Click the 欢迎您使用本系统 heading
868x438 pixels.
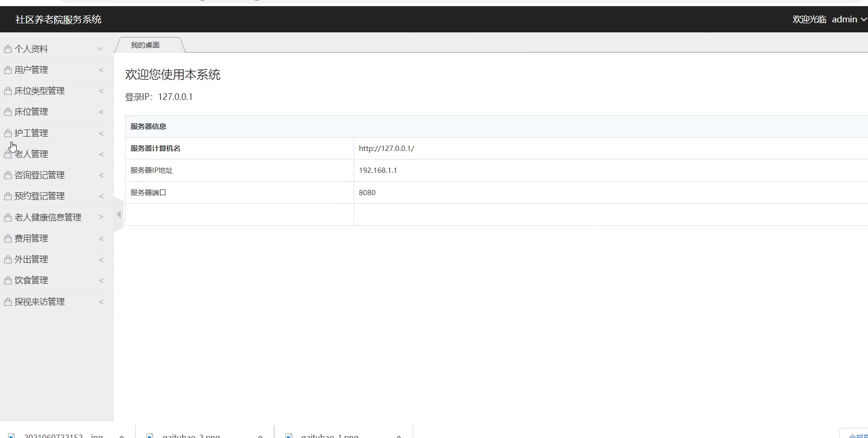[173, 75]
